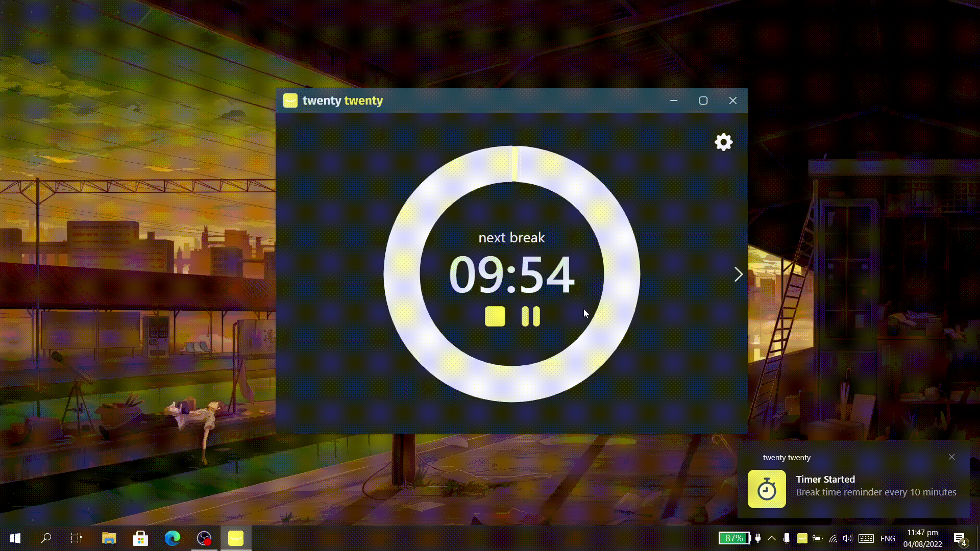This screenshot has width=980, height=551.
Task: Click the twenty twenty taskbar icon
Action: tap(236, 538)
